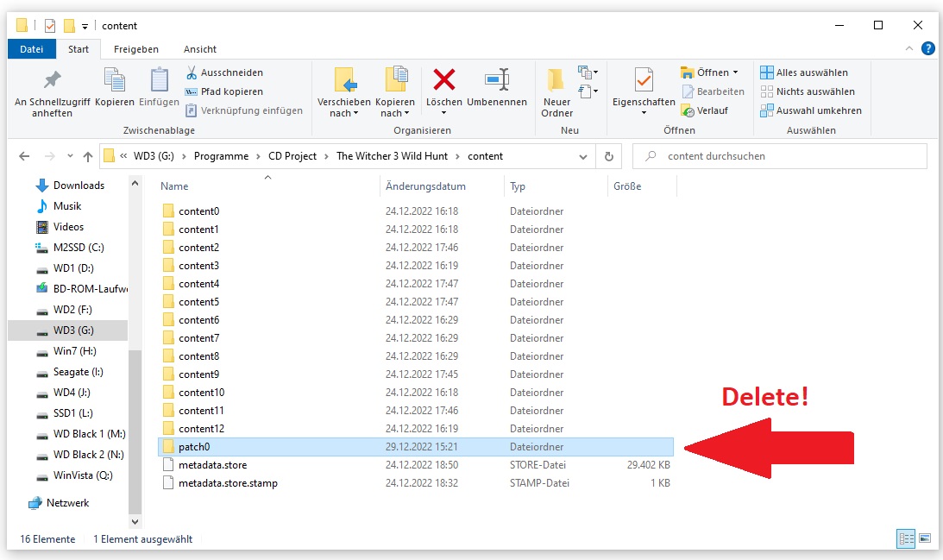This screenshot has width=943, height=560.
Task: Create a Neuer Ordner
Action: (x=556, y=92)
